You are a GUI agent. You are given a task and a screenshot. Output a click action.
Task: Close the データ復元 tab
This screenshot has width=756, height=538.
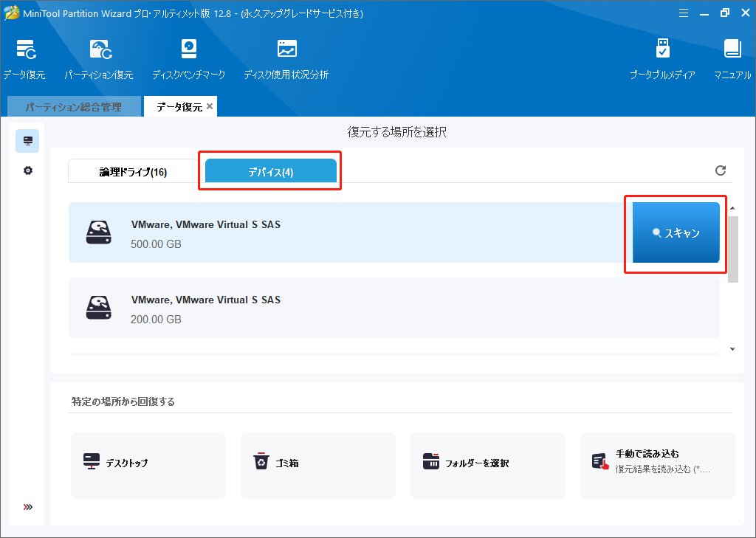[210, 106]
